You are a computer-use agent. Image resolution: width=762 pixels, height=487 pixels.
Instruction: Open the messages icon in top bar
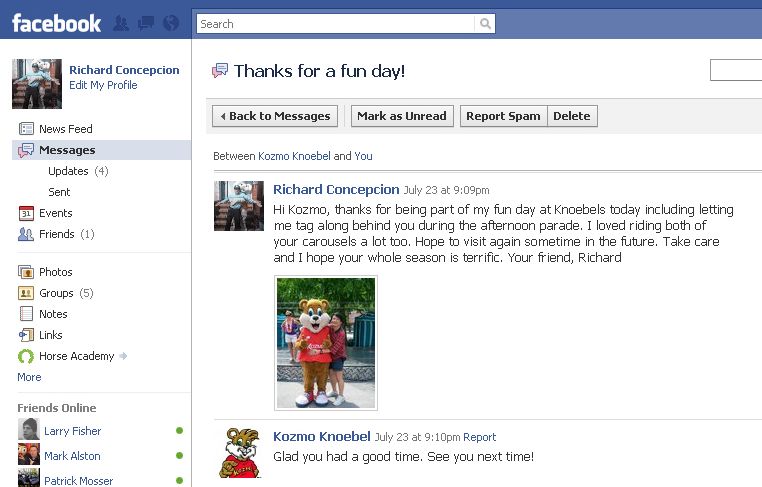click(x=145, y=23)
